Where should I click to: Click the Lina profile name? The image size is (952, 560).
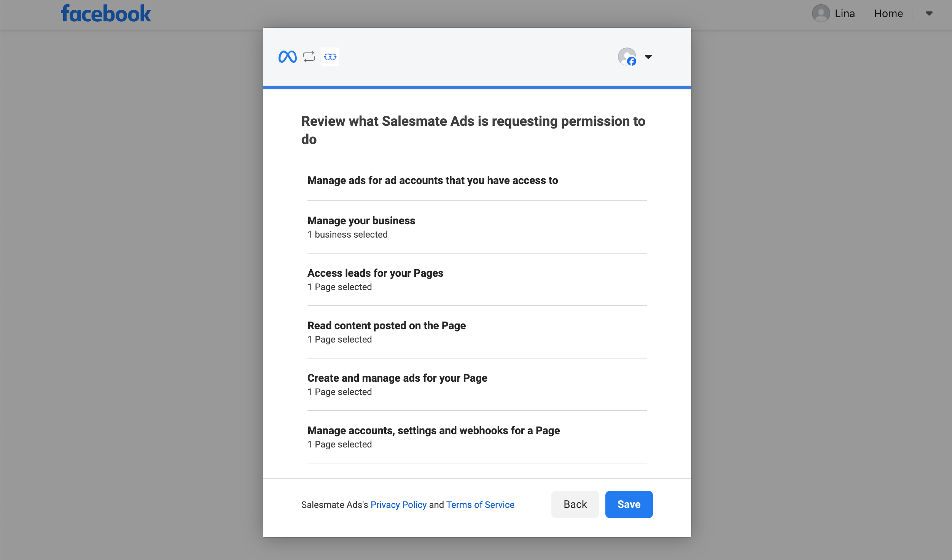click(845, 14)
